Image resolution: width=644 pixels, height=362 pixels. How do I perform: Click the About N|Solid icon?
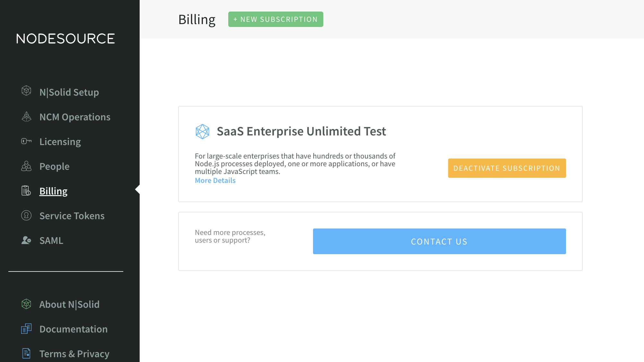(x=27, y=304)
